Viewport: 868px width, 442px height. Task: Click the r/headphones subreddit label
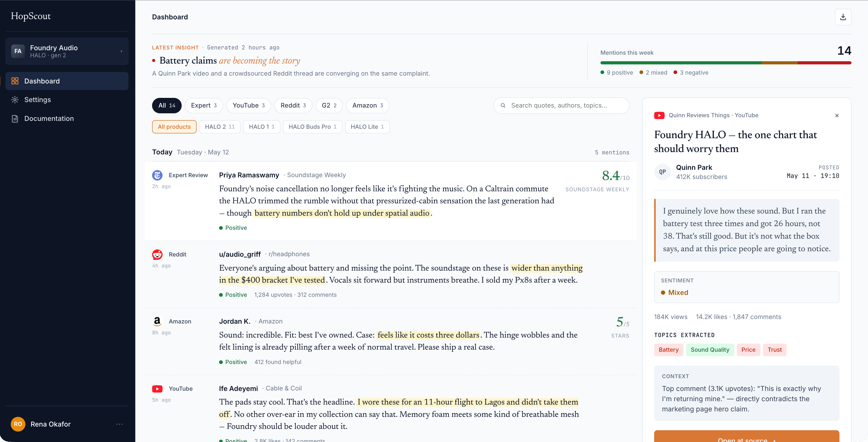(x=289, y=254)
